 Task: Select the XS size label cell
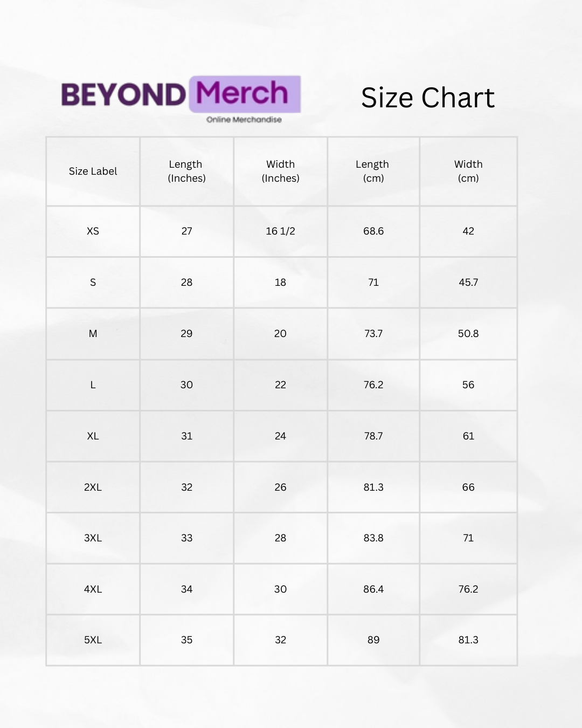(x=93, y=231)
